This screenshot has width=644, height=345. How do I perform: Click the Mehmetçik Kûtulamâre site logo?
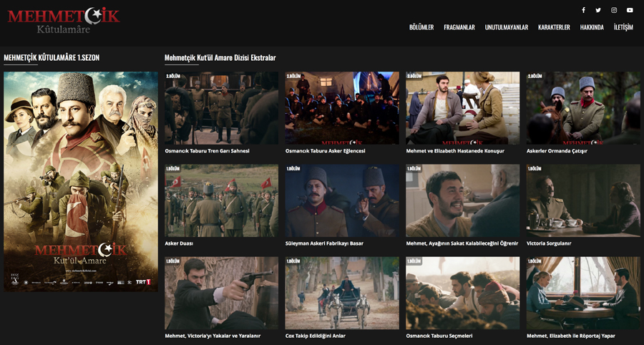(x=63, y=20)
